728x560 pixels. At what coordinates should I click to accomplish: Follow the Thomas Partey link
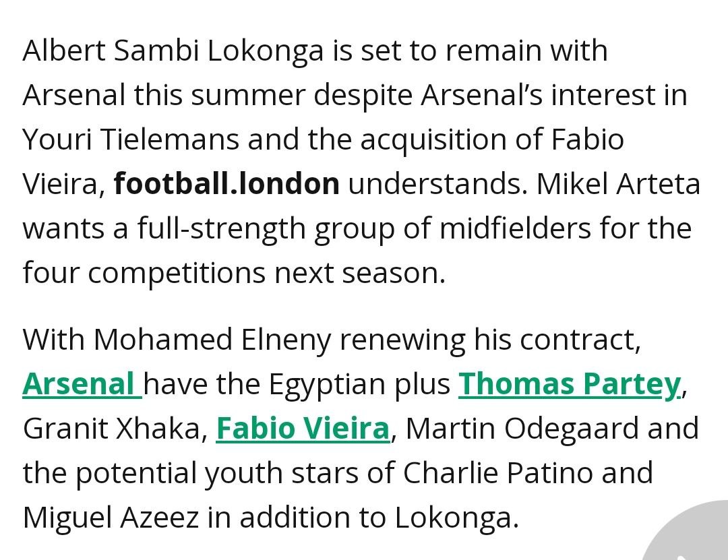tap(570, 384)
